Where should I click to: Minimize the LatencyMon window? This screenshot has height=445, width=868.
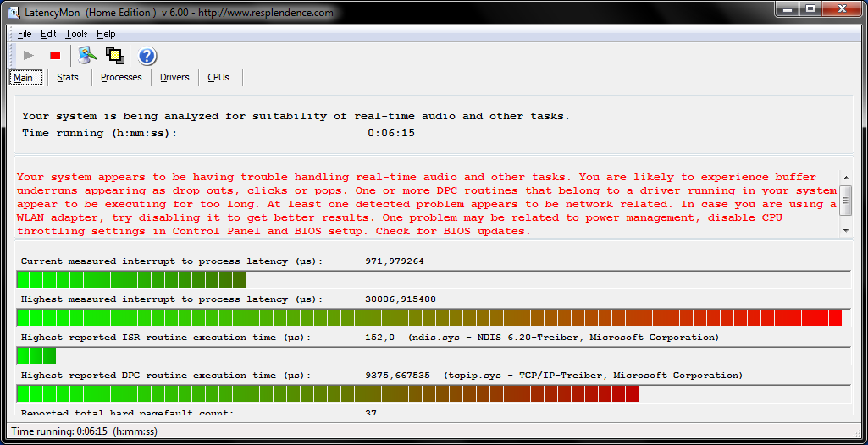[x=786, y=8]
